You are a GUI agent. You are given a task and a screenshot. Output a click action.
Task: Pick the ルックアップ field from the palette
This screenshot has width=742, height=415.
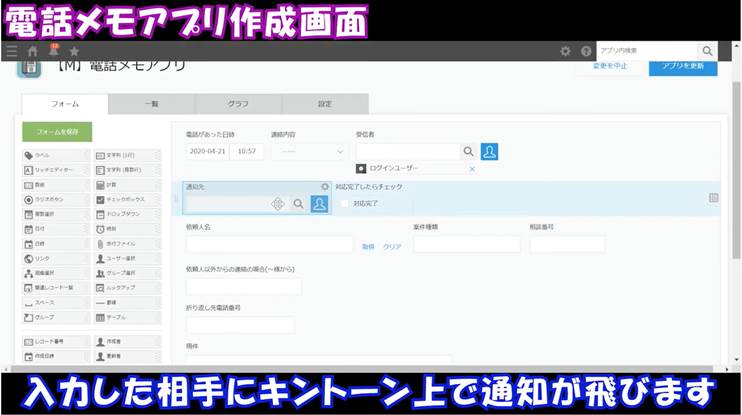point(127,288)
